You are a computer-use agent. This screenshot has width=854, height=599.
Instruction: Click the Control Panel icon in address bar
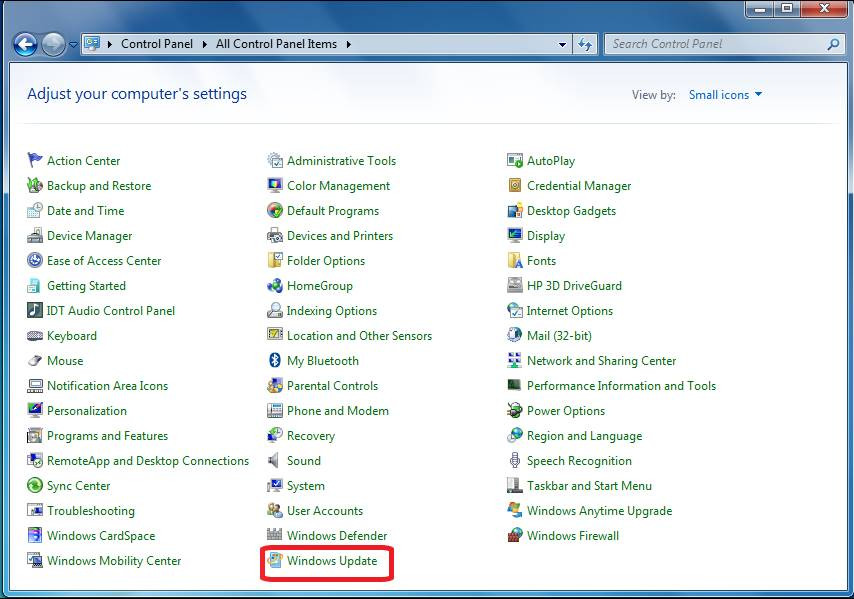click(93, 44)
